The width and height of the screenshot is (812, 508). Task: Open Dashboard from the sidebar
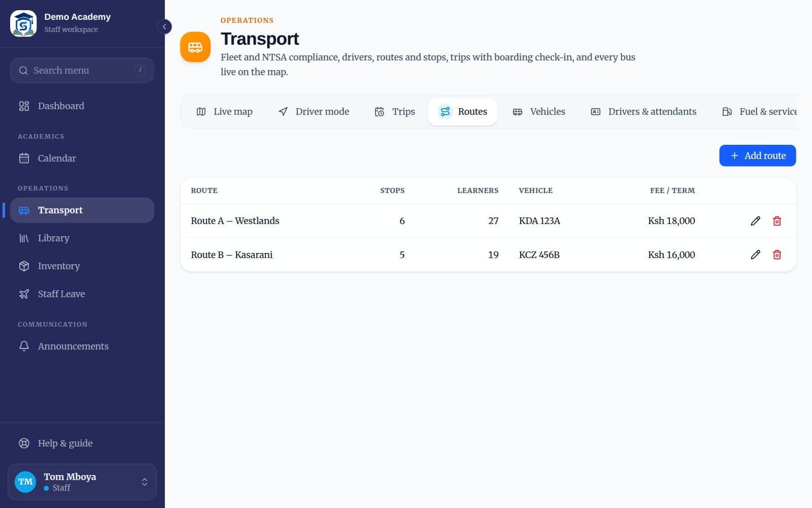[x=82, y=106]
